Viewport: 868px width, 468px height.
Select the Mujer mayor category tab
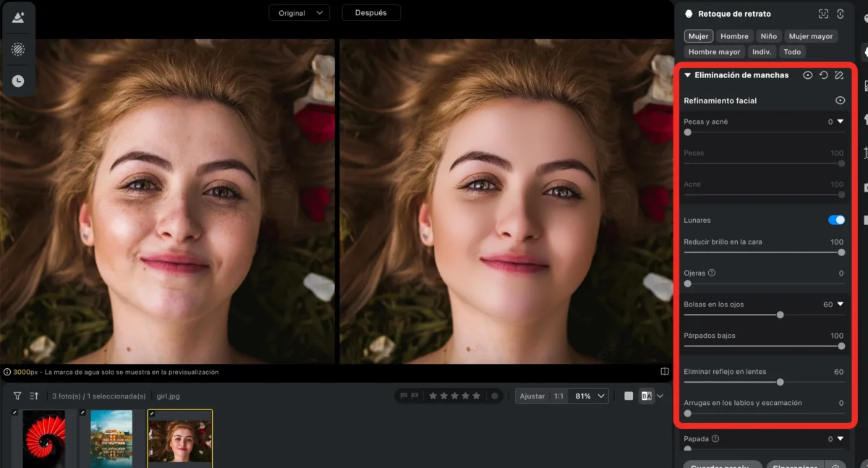811,36
